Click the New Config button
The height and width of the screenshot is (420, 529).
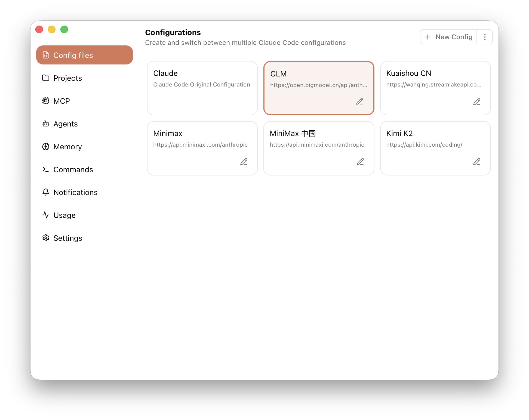pos(448,37)
